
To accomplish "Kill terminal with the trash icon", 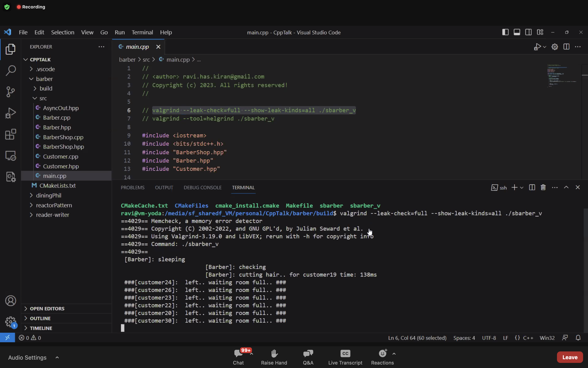I will click(x=543, y=187).
